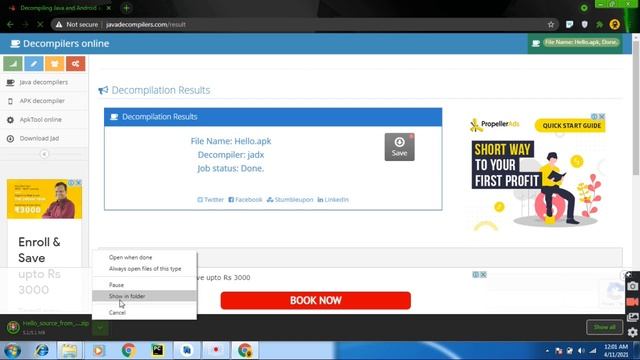Click the red video record icon on right edge

632,302
